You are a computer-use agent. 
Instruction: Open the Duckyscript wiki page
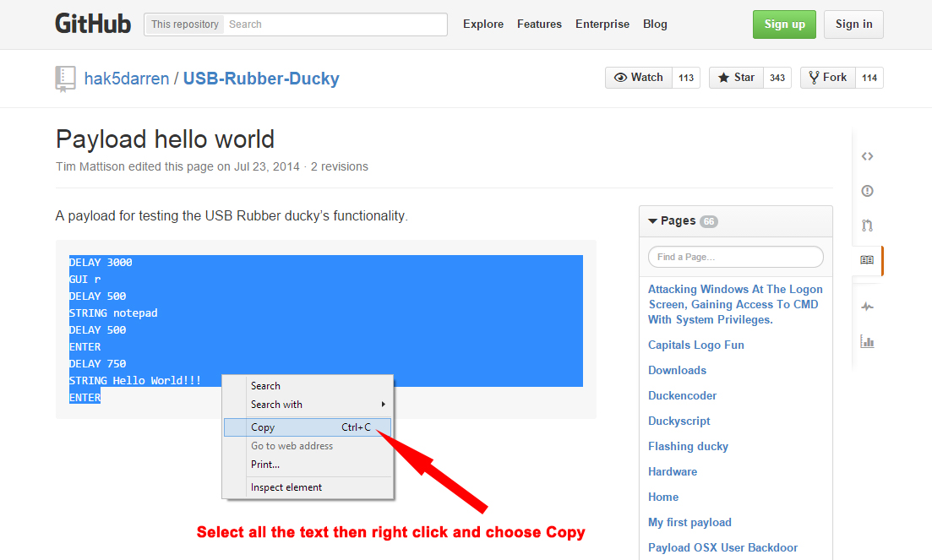(x=679, y=421)
